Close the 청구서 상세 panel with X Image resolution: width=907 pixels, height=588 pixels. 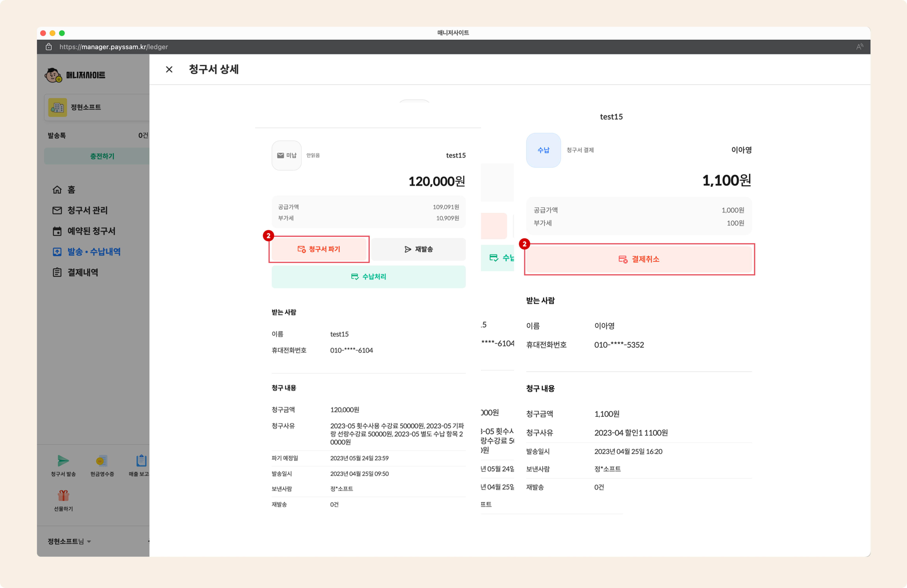point(169,69)
